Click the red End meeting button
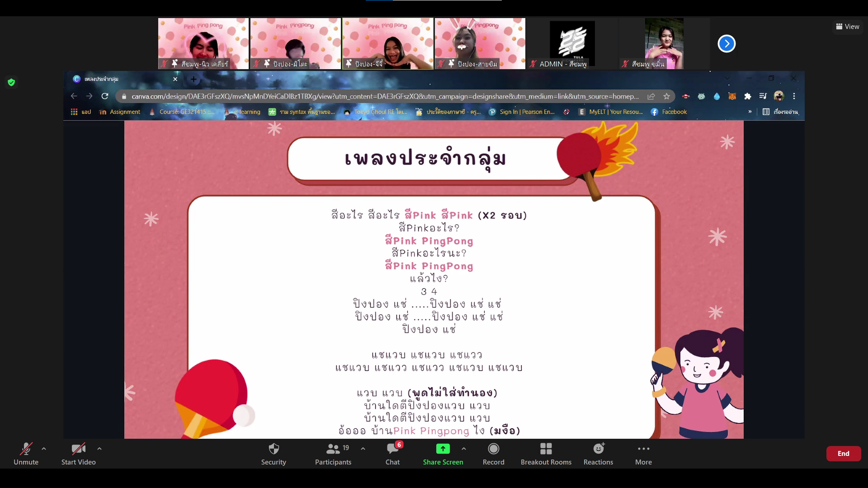868x488 pixels. click(843, 453)
